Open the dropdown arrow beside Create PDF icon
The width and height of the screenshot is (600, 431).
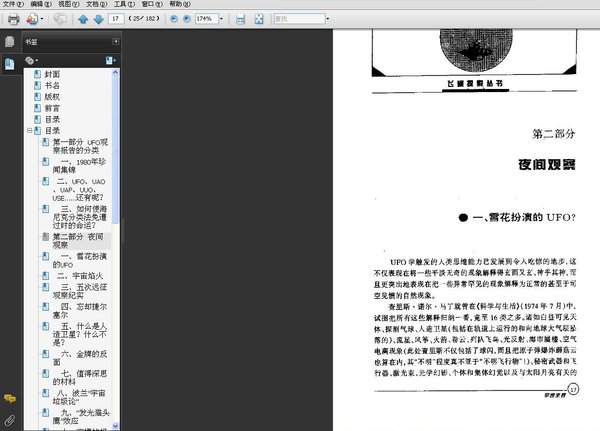42,19
